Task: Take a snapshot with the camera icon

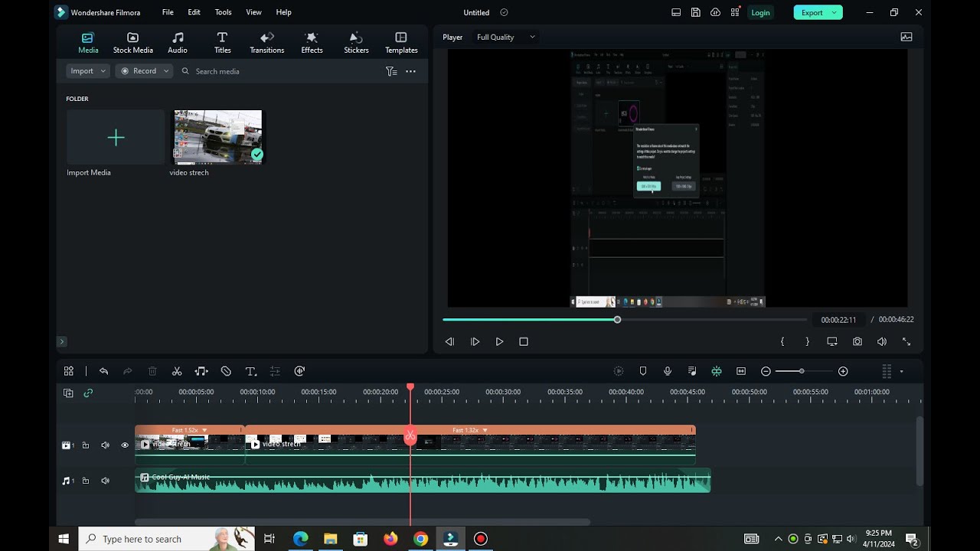Action: (x=857, y=342)
